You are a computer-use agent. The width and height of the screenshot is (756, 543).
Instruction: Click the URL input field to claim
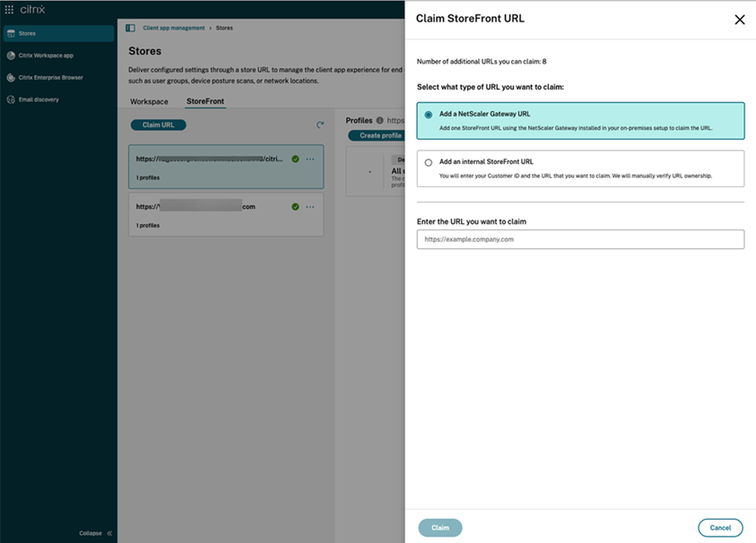[x=580, y=239]
